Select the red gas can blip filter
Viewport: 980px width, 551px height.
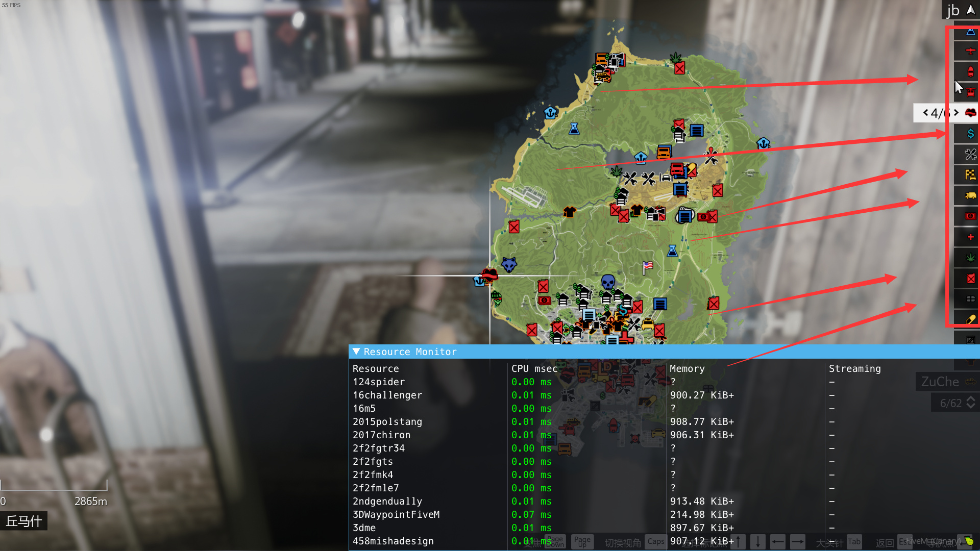click(x=970, y=278)
